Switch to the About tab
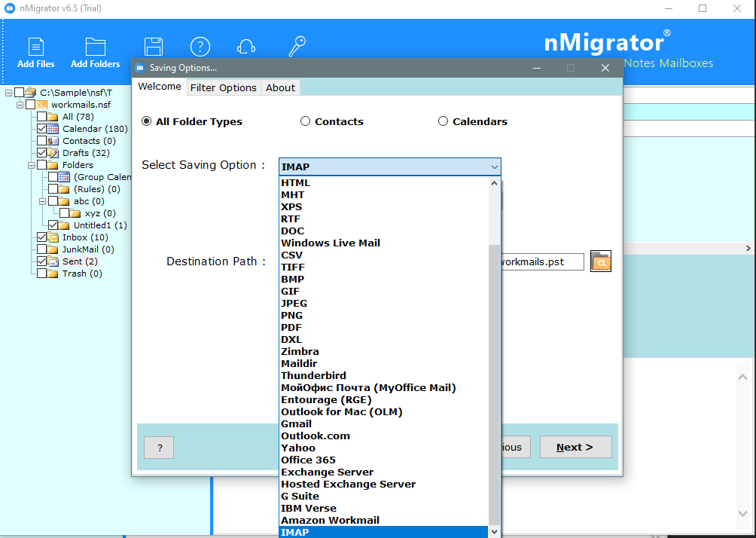The width and height of the screenshot is (756, 538). point(280,88)
